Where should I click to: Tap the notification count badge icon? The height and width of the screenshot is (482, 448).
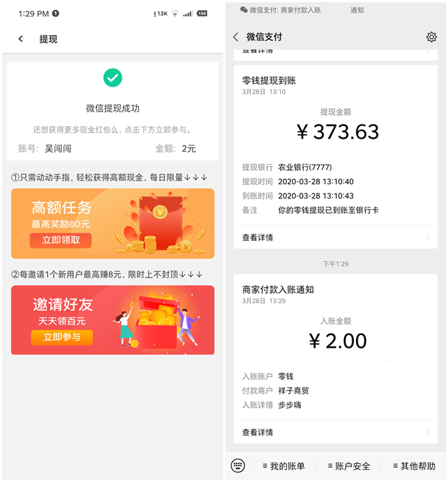55,13
